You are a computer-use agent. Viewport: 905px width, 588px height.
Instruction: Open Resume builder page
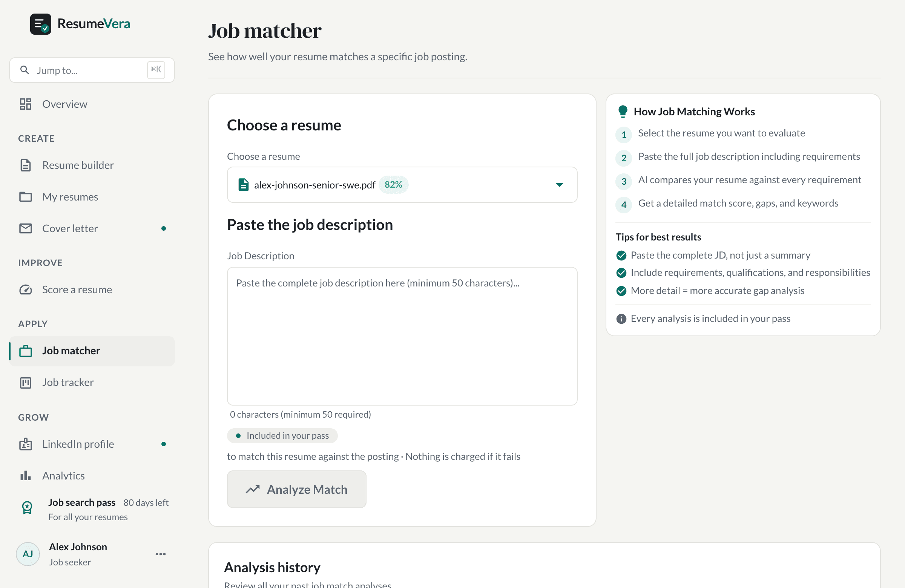(x=92, y=165)
